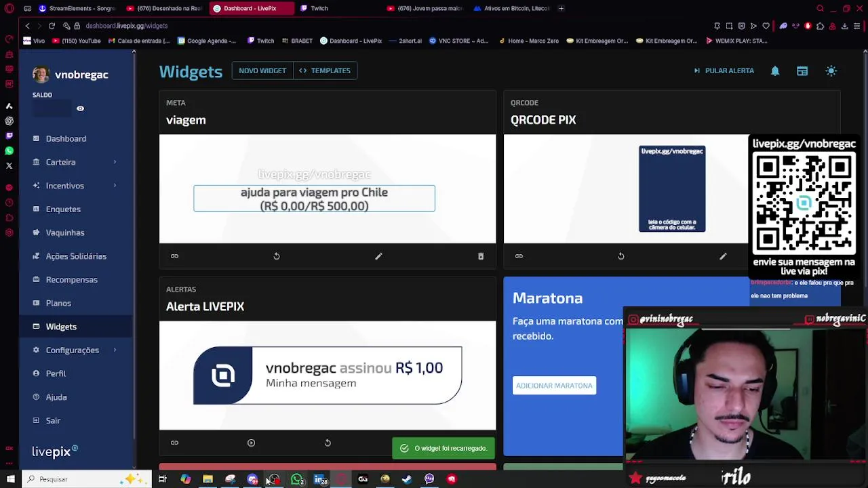Copy link of QRCODE PIX widget
This screenshot has width=868, height=488.
coord(519,256)
